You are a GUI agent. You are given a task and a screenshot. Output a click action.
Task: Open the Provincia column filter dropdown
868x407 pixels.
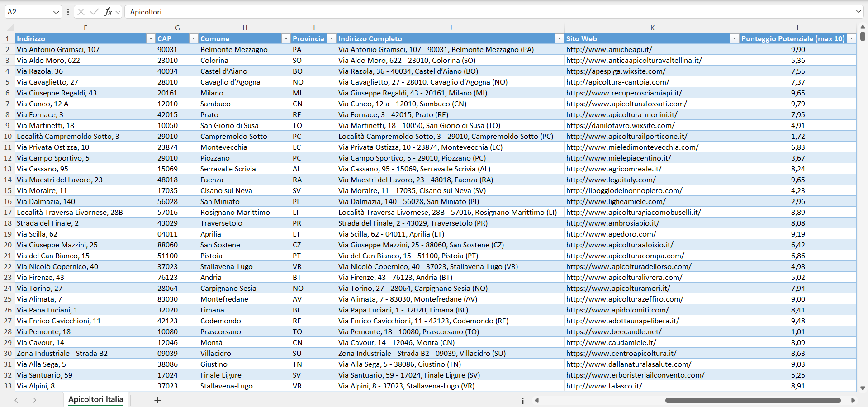332,38
